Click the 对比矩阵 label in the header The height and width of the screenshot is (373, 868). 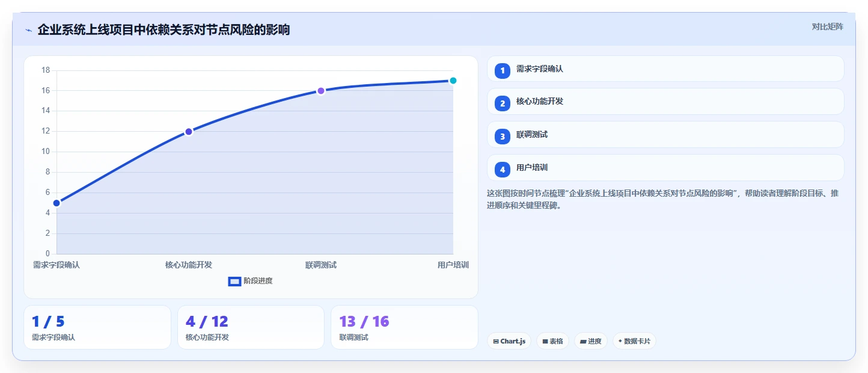click(827, 26)
